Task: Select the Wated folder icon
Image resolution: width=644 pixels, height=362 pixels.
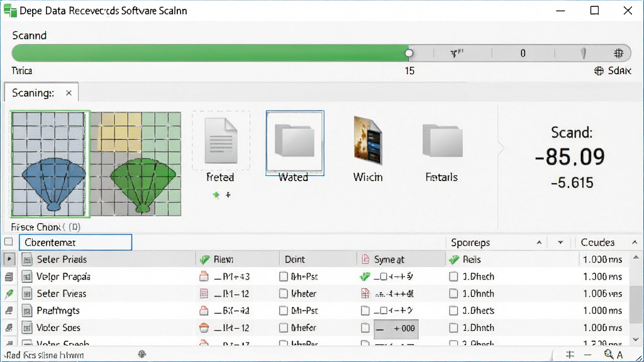Action: pos(294,142)
